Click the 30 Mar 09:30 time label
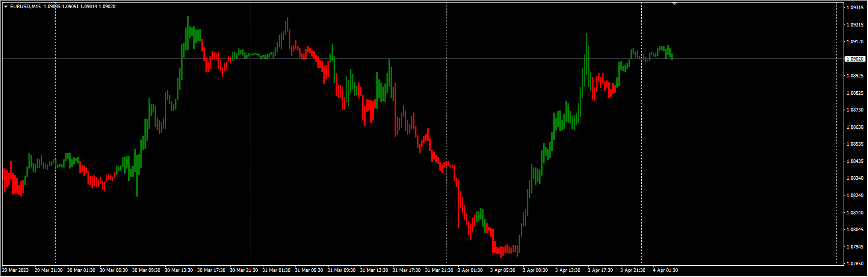 click(146, 270)
